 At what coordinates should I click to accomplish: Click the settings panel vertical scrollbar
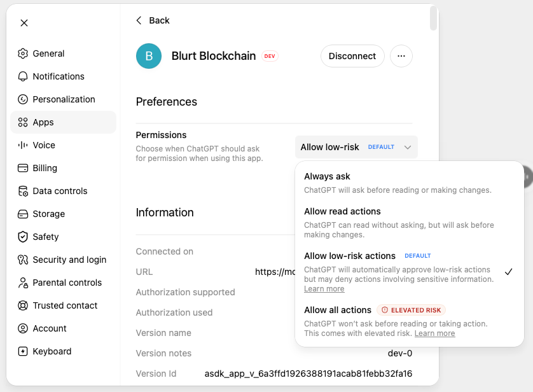pos(433,18)
